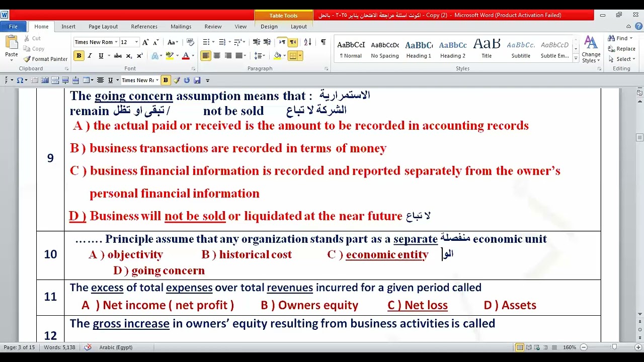The image size is (644, 362).
Task: Click Arabic (Egypt) language indicator
Action: coord(116,347)
